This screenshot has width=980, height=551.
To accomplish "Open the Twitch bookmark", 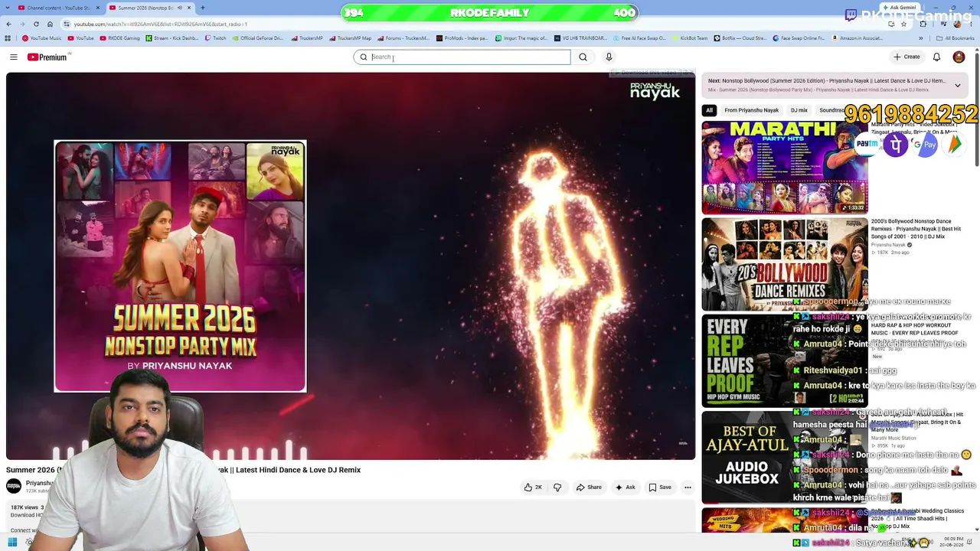I will [x=215, y=38].
